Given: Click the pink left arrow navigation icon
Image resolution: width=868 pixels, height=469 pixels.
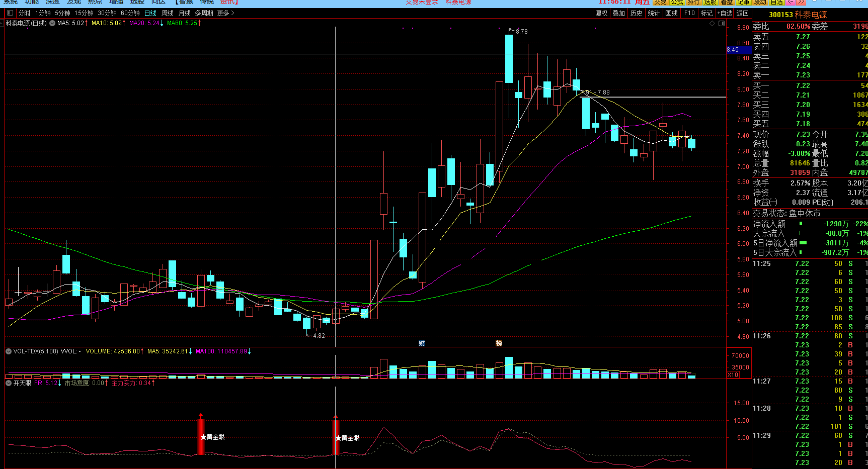Looking at the screenshot, I should pos(791,3).
